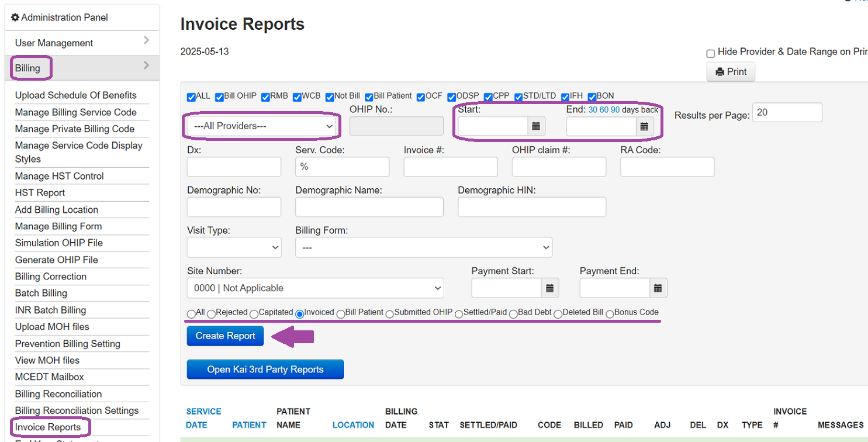Screen dimensions: 868x442
Task: Open the calendar picker for End date
Action: pos(644,126)
